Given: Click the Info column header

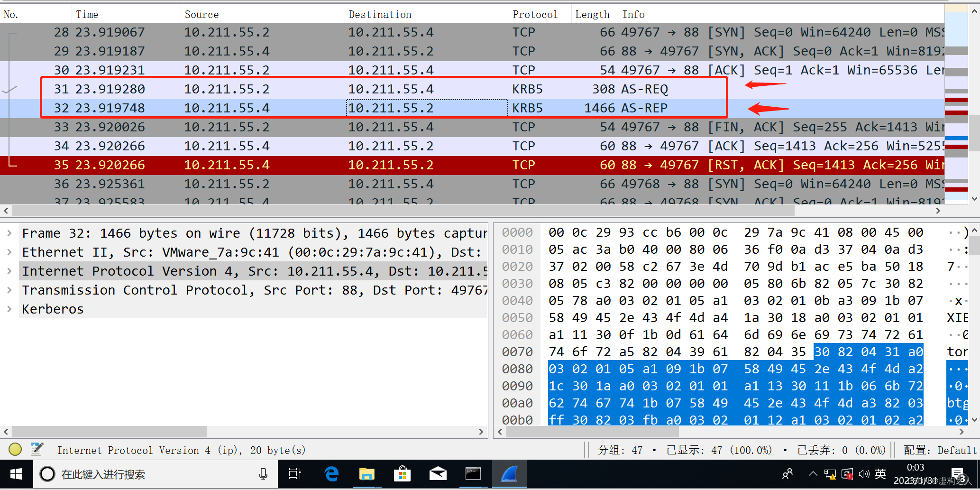Looking at the screenshot, I should pos(781,14).
